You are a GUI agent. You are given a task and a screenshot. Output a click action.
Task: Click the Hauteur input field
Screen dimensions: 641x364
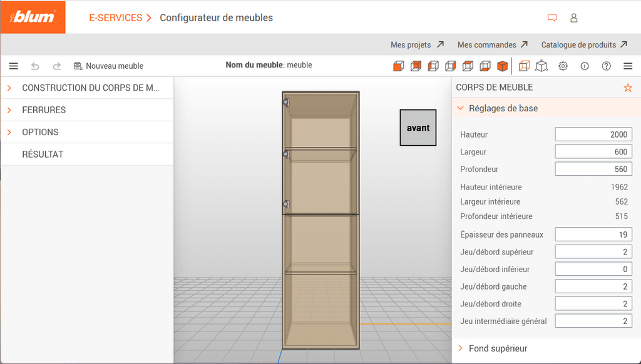coord(593,134)
